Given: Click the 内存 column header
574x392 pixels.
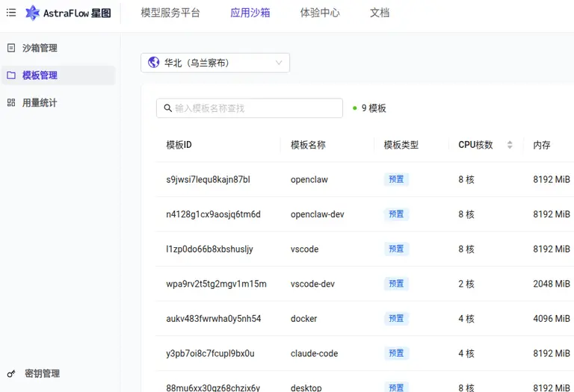Looking at the screenshot, I should tap(542, 145).
